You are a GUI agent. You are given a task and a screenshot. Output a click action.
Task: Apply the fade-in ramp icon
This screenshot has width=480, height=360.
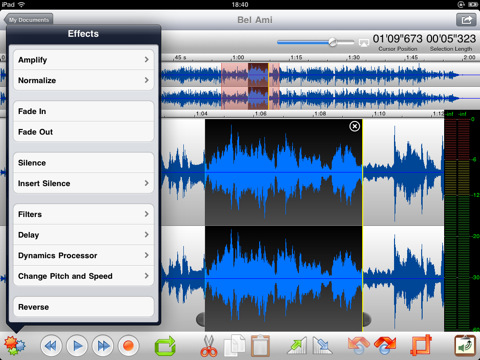pyautogui.click(x=297, y=346)
